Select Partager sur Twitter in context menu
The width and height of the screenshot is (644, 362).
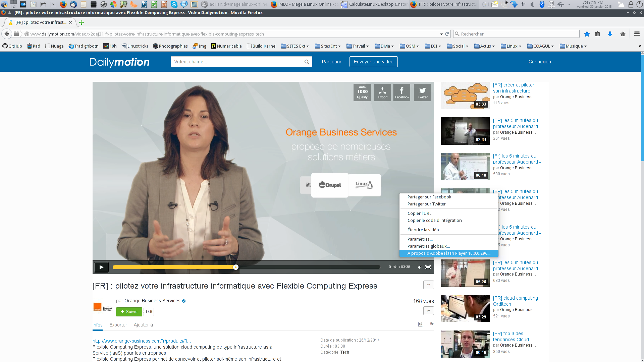(449, 204)
